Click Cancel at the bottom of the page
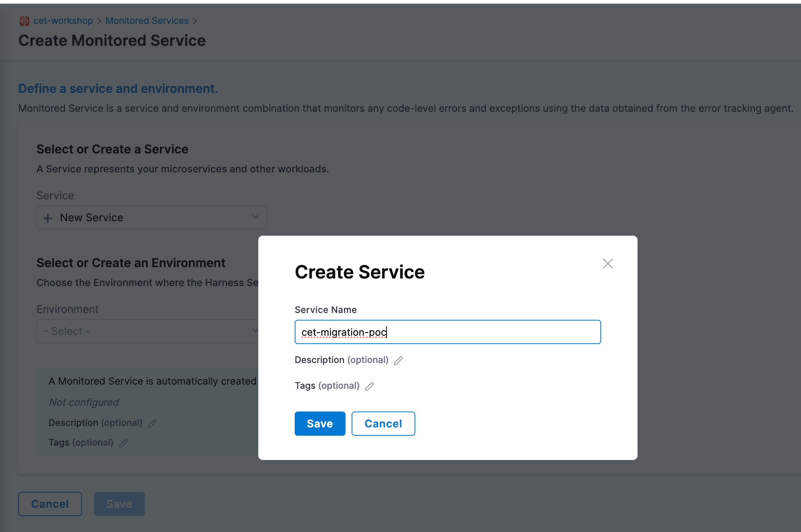Viewport: 801px width, 532px height. pyautogui.click(x=50, y=504)
